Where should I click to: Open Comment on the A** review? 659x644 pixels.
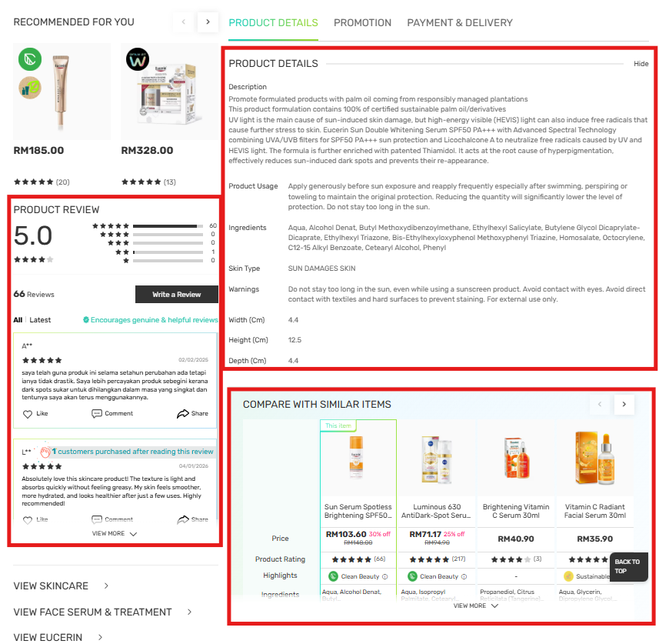[x=112, y=413]
